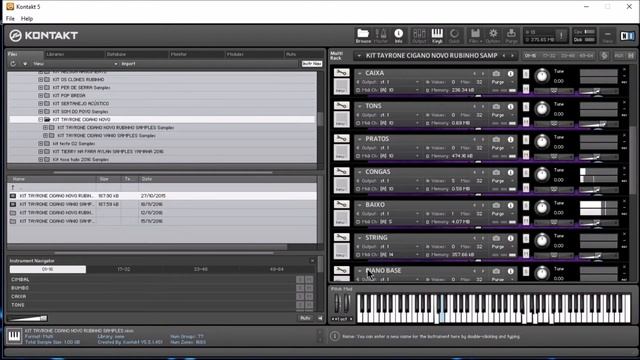Select rack page 17-32

click(x=549, y=56)
